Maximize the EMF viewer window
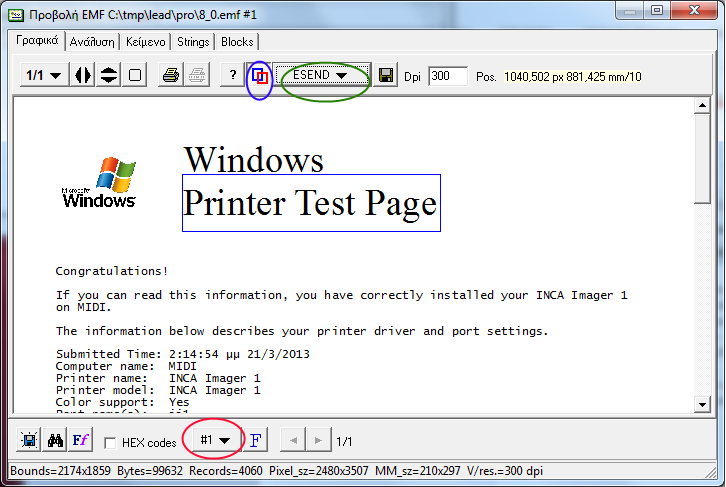Viewport: 726px width, 487px height. point(657,11)
